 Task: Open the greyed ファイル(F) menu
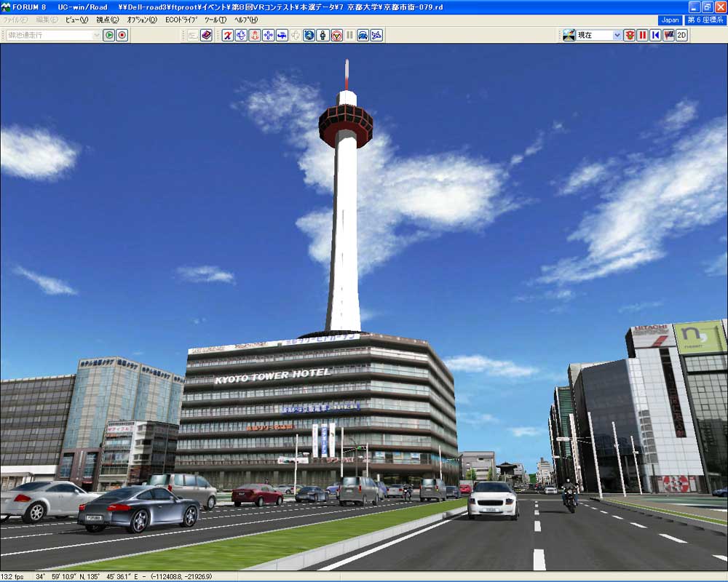coord(15,20)
